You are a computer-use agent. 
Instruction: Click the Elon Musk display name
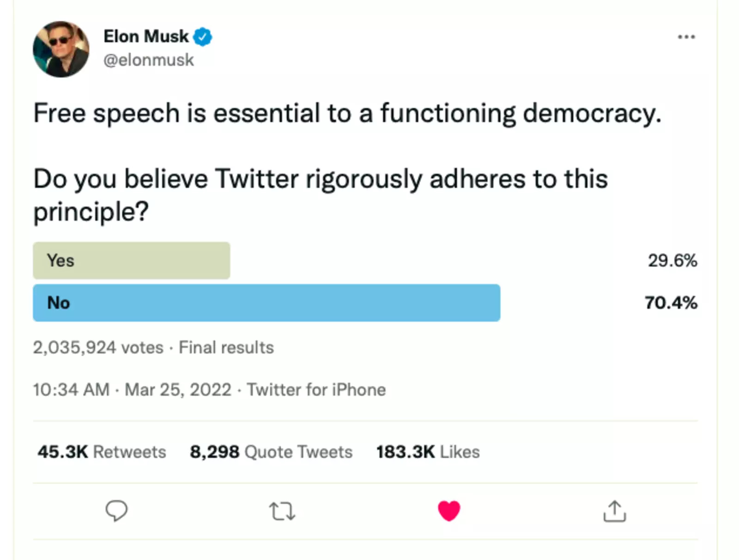pyautogui.click(x=146, y=36)
